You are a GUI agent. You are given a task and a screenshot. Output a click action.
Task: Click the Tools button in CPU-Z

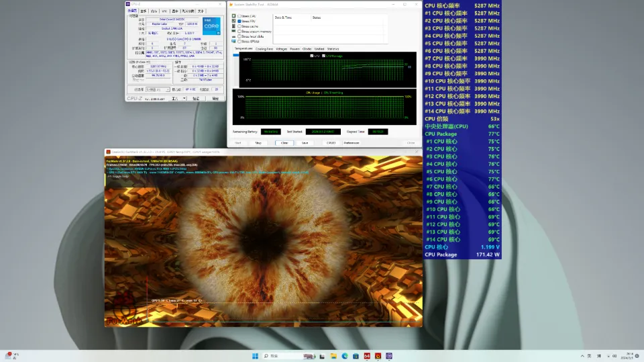point(175,99)
